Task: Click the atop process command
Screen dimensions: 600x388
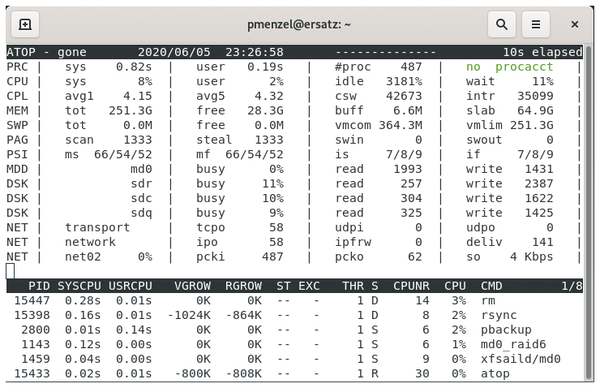Action: pos(495,374)
